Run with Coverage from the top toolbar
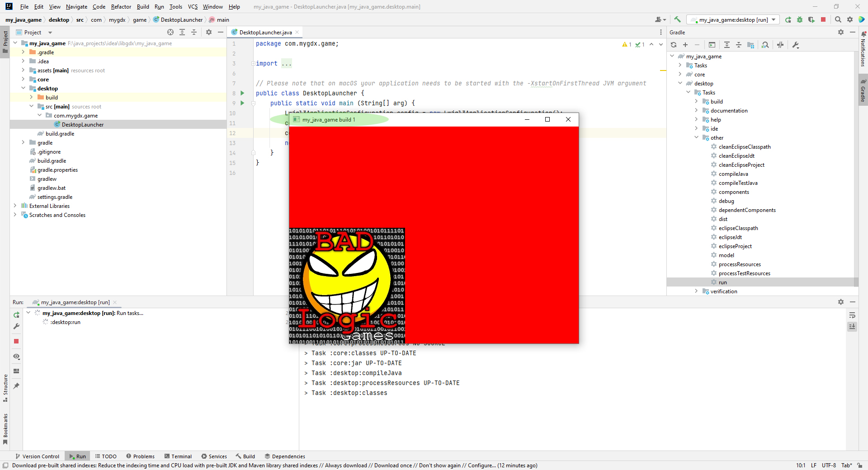The width and height of the screenshot is (868, 470). click(811, 19)
